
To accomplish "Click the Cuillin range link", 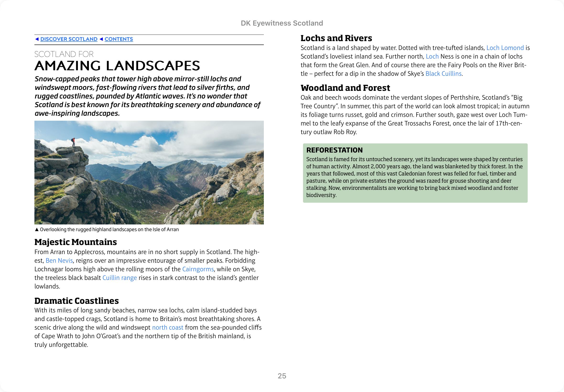I will click(x=119, y=278).
